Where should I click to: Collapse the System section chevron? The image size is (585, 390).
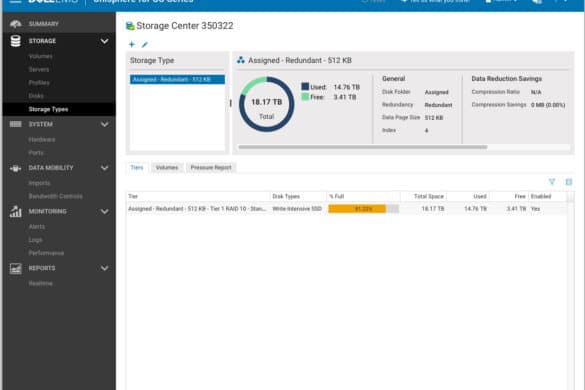(104, 124)
